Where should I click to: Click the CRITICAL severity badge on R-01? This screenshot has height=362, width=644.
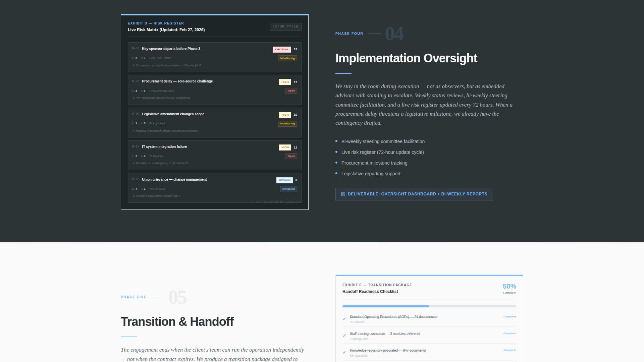click(x=282, y=49)
